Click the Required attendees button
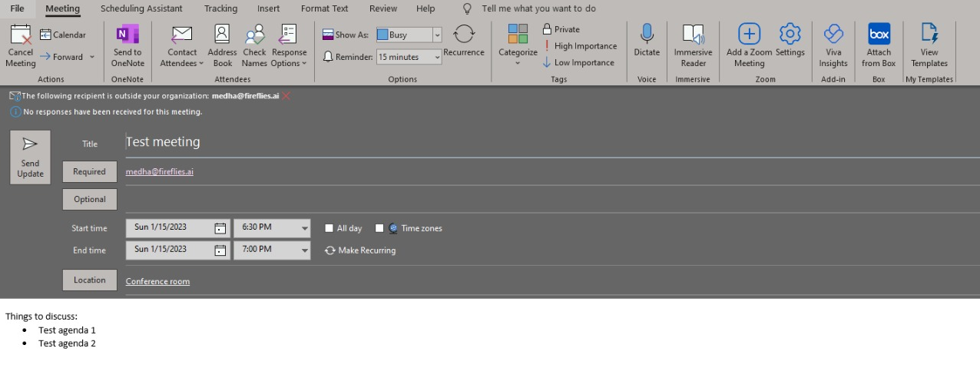Viewport: 980px width, 378px height. [x=90, y=172]
